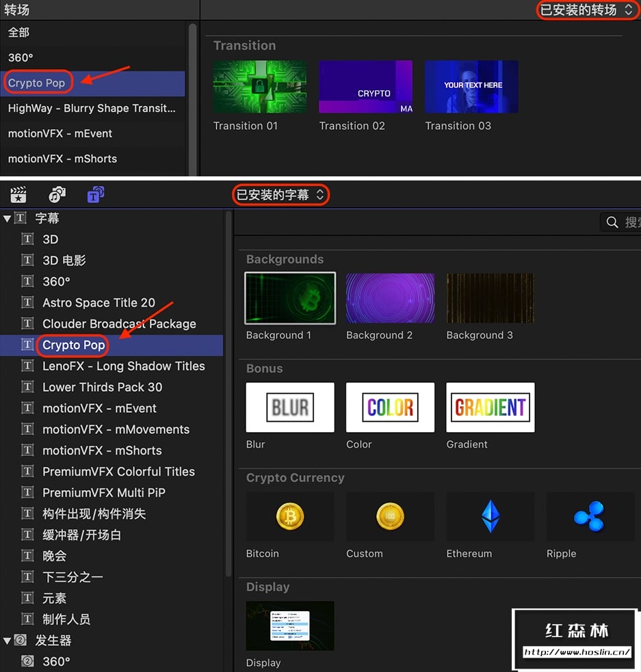Image resolution: width=641 pixels, height=672 pixels.
Task: Click the T icon beside Crypto Pop title
Action: (x=27, y=345)
